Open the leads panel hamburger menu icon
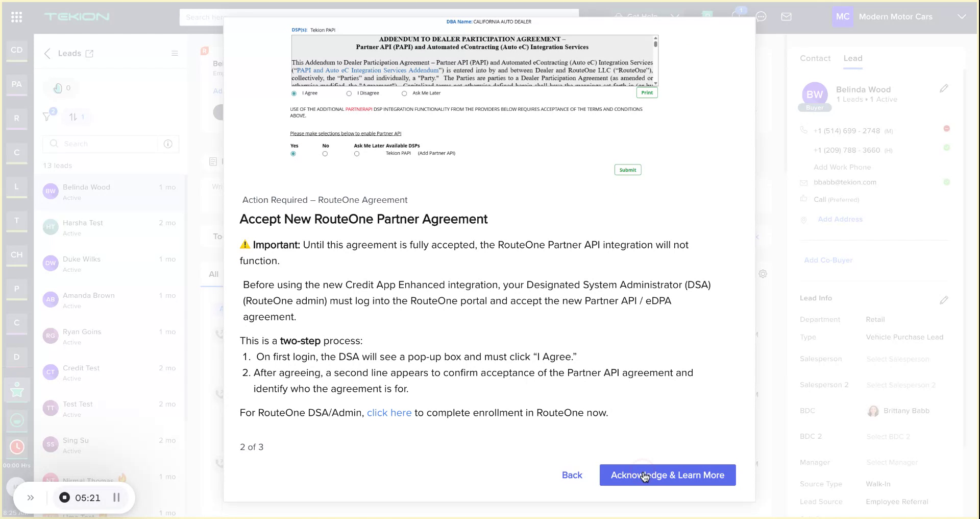 click(x=175, y=53)
